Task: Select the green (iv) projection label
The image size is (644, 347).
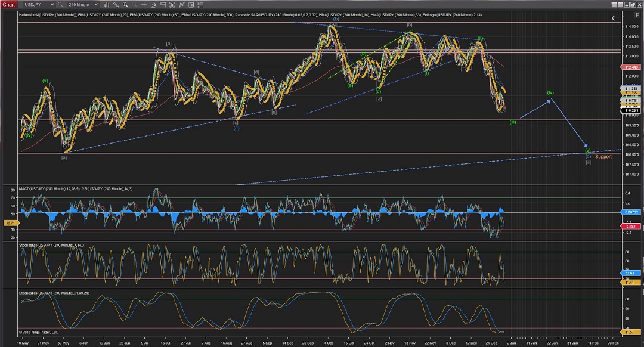Action: tap(550, 92)
